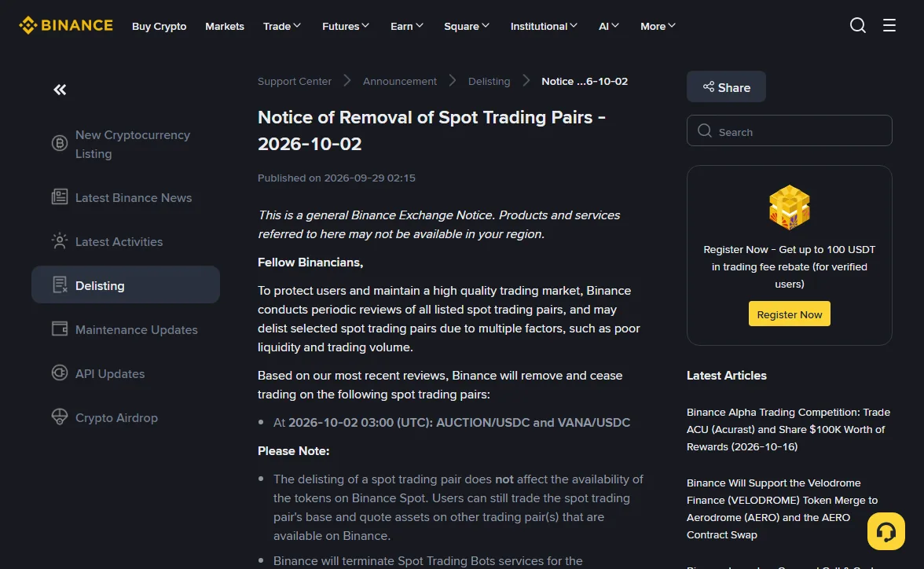Select API Updates in sidebar
The height and width of the screenshot is (569, 924).
point(126,374)
